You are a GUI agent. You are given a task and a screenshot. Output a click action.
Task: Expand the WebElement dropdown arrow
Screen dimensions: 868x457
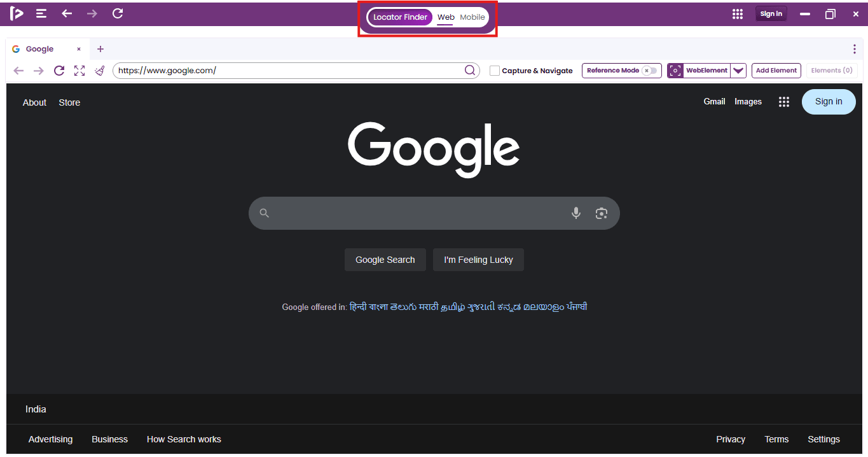pyautogui.click(x=738, y=71)
